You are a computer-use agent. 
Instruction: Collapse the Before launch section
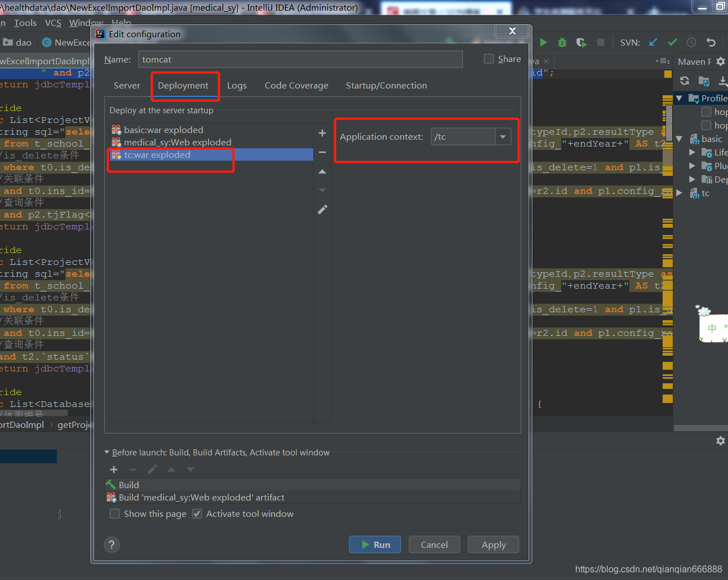pos(107,452)
